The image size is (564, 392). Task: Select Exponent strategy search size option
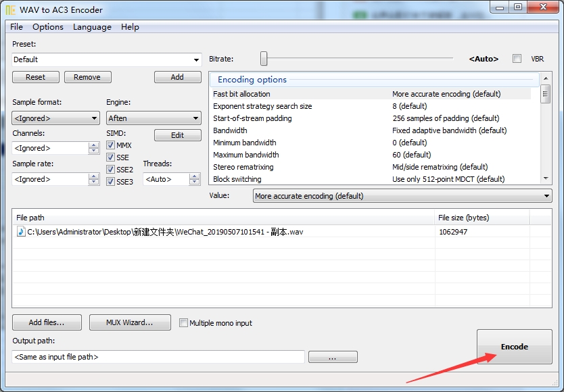coord(371,106)
